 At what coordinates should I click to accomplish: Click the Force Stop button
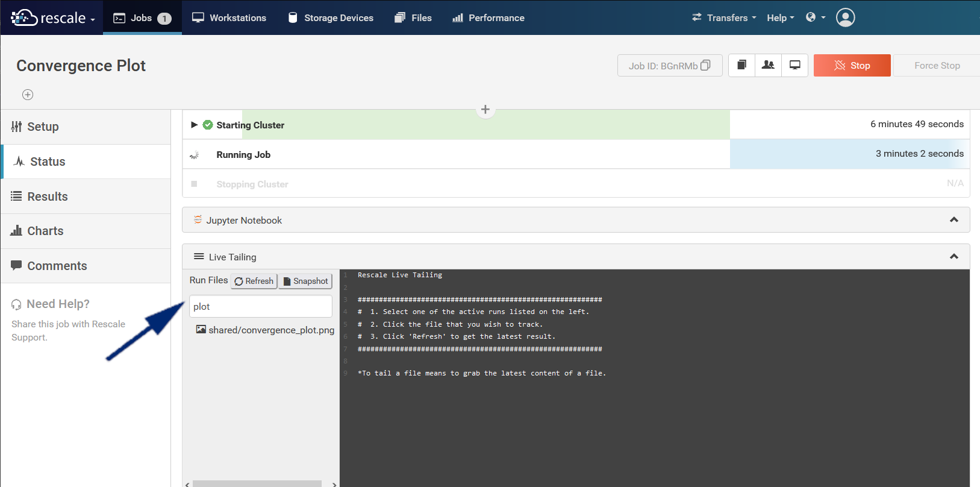pos(937,66)
